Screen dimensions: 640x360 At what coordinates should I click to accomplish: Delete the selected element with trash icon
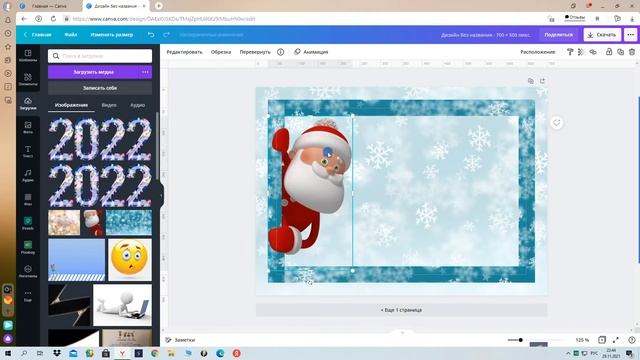pos(632,52)
